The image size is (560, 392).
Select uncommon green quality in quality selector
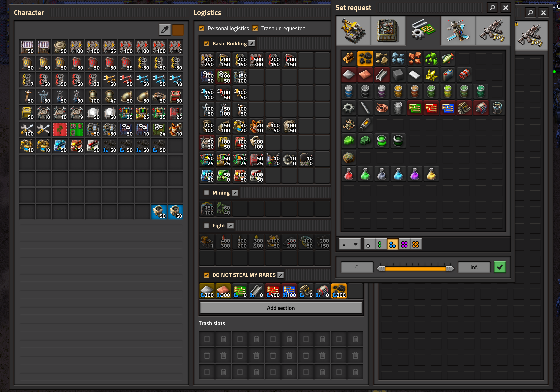pyautogui.click(x=380, y=244)
